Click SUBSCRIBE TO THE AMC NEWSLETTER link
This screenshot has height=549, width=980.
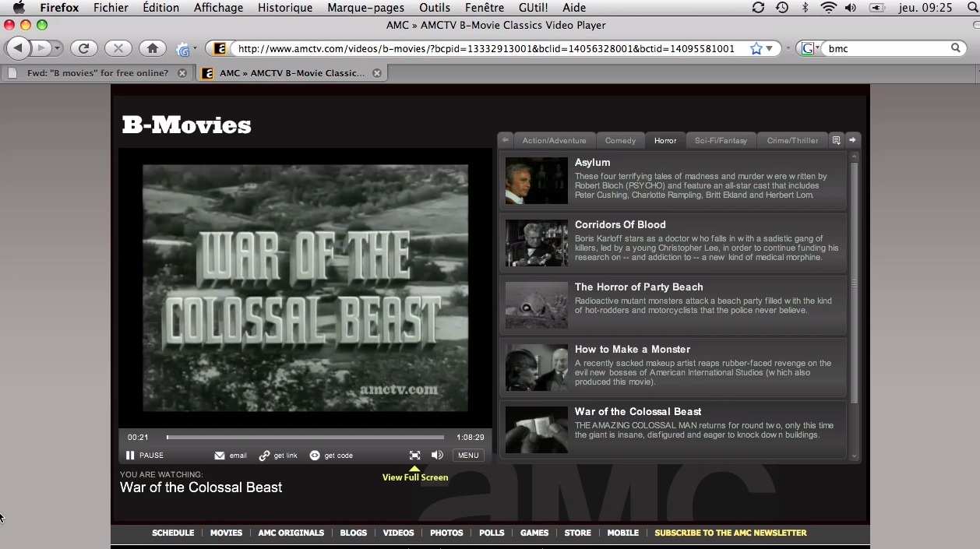[x=731, y=533]
